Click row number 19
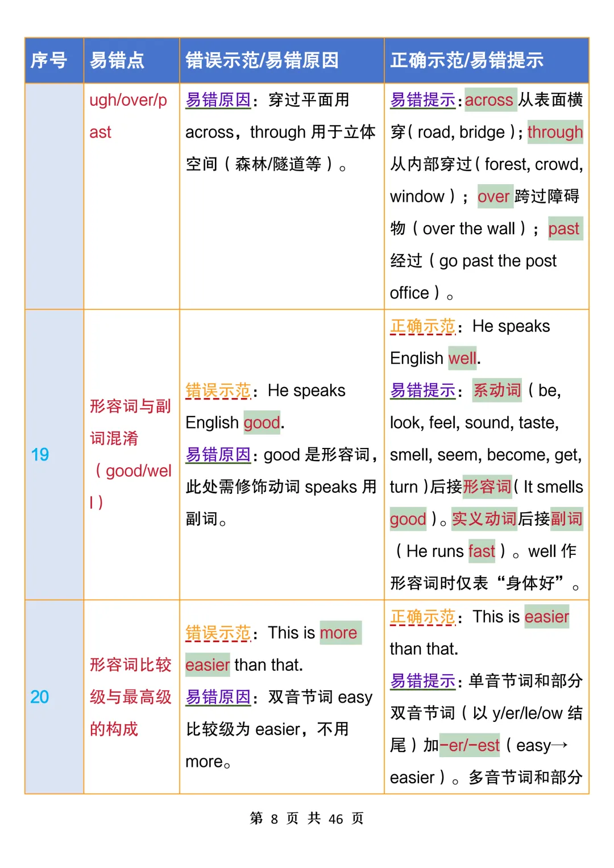Image resolution: width=614 pixels, height=868 pixels. pos(40,455)
